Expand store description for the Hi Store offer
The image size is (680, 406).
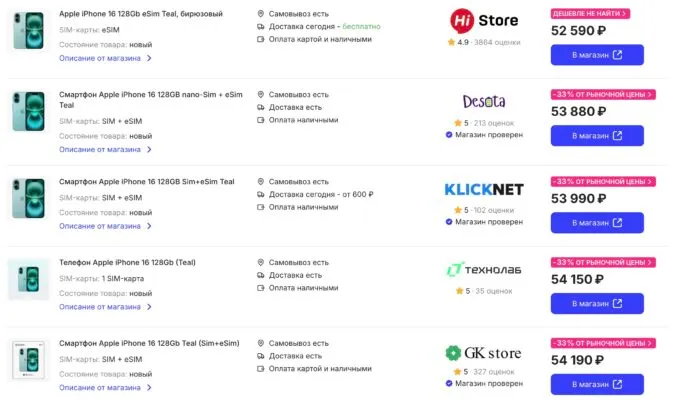105,58
